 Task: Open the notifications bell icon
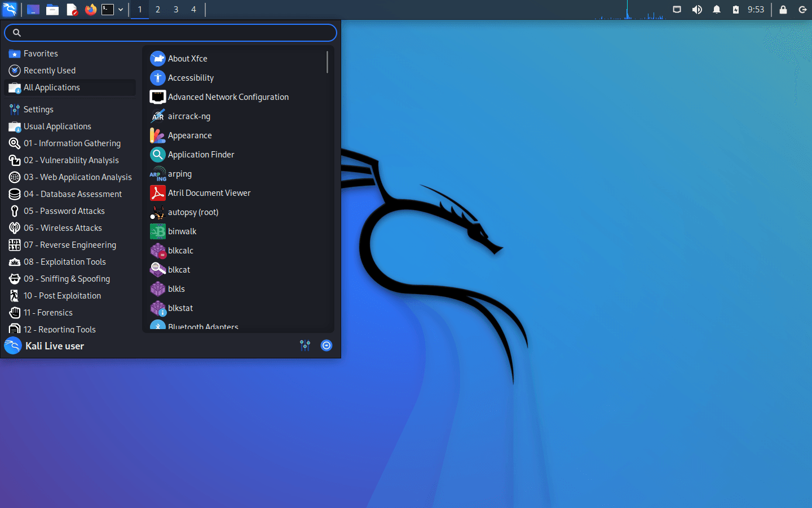(x=717, y=10)
